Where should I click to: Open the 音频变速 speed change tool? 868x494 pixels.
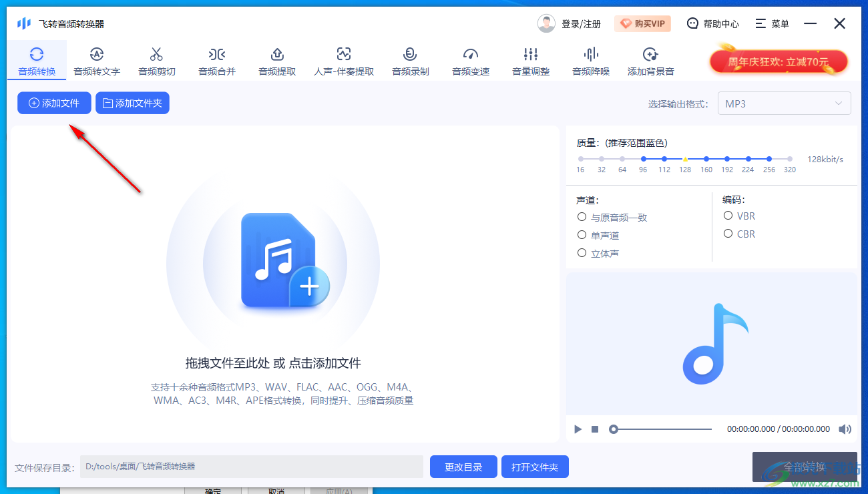(x=470, y=60)
